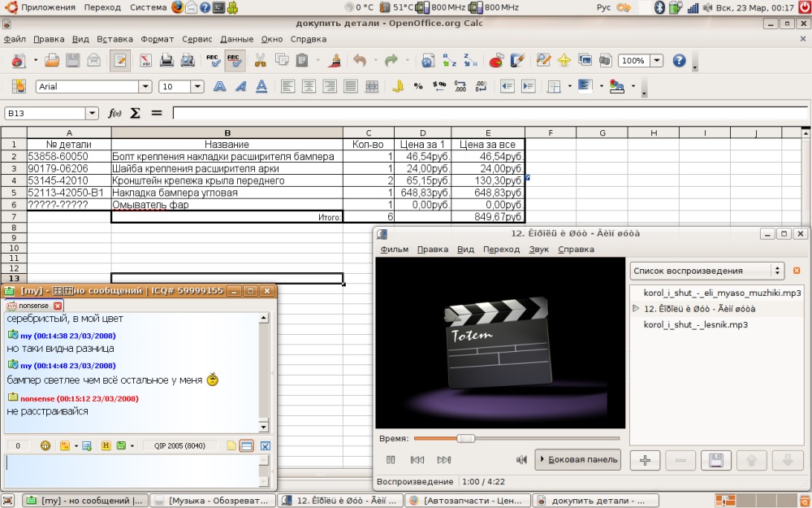Open Find and Replace
The image size is (812, 508).
[x=543, y=61]
